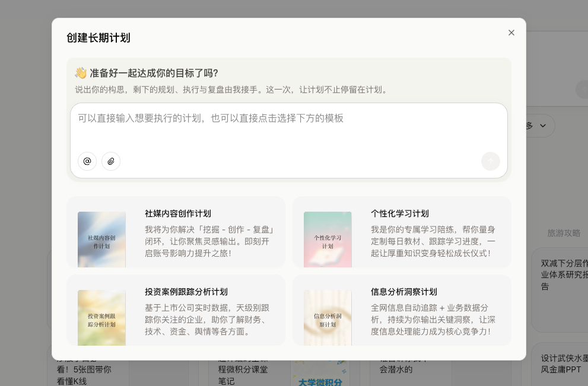
Task: Expand the 多 dropdown chevron
Action: (542, 126)
